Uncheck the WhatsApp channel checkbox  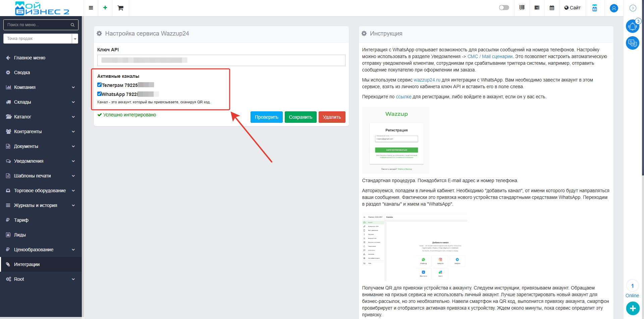tap(100, 94)
